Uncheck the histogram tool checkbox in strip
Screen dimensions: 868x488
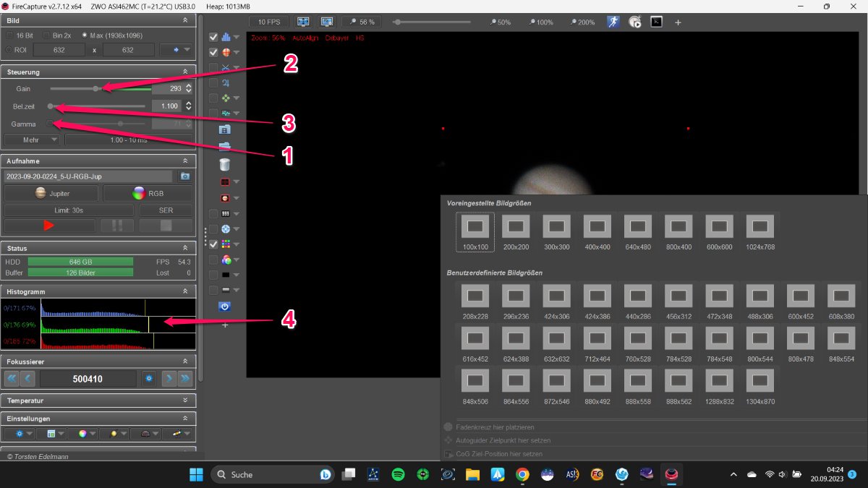pos(213,37)
